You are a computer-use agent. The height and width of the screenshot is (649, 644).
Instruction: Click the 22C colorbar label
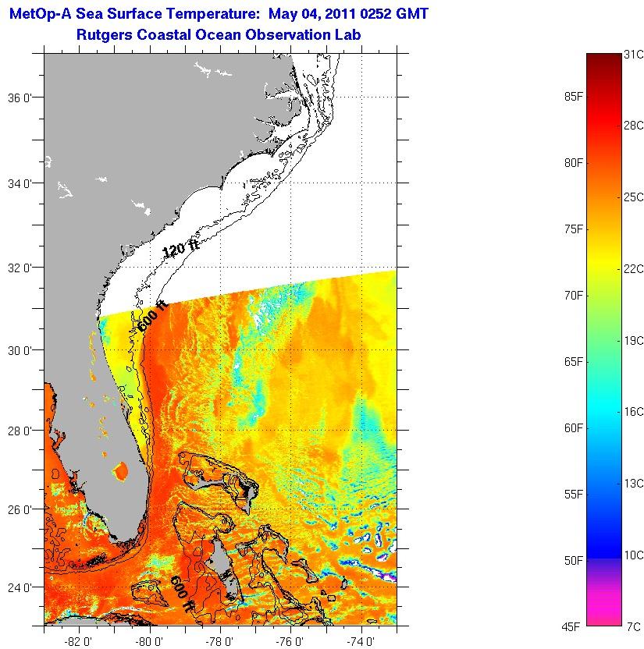point(634,268)
